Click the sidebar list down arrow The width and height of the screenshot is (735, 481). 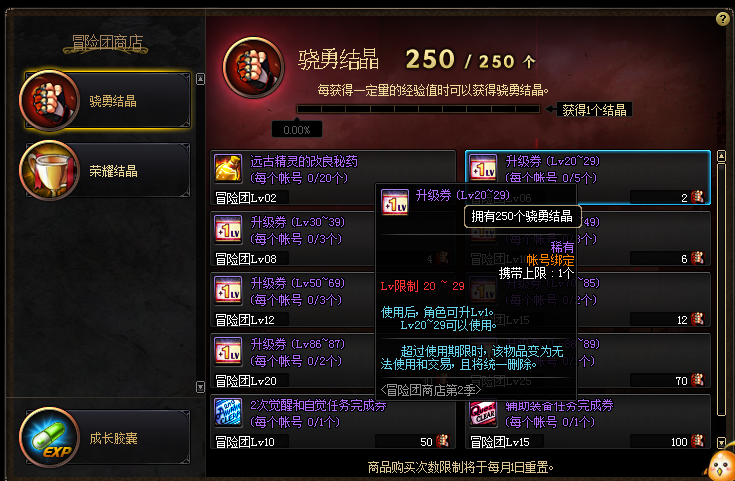200,387
